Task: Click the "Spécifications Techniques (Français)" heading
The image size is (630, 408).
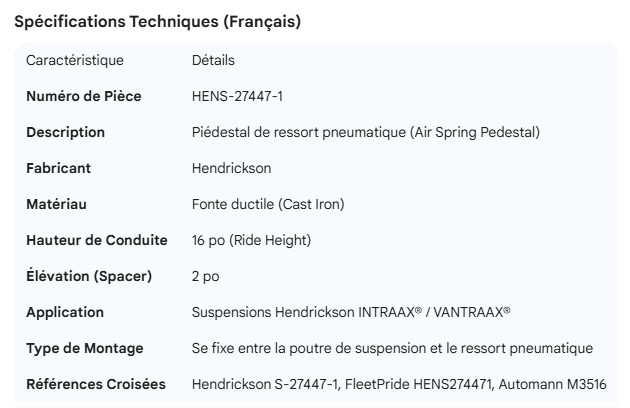Action: (x=157, y=21)
